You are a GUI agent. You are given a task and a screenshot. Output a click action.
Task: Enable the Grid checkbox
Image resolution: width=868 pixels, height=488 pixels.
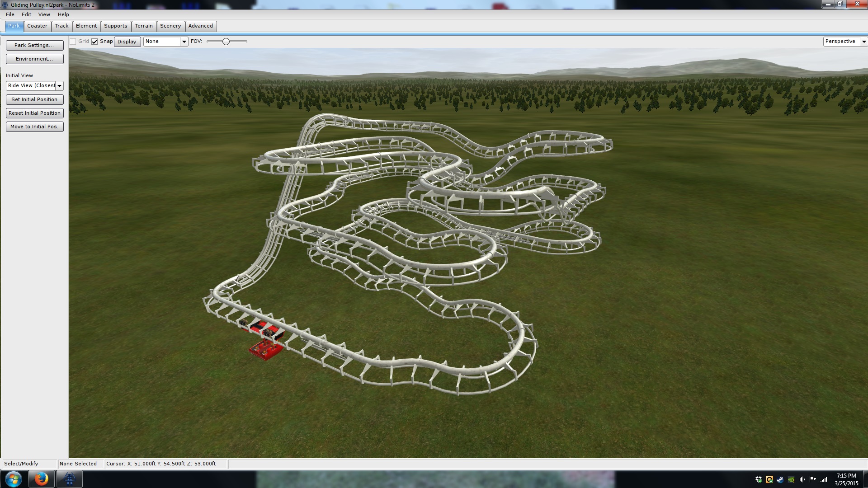coord(73,42)
